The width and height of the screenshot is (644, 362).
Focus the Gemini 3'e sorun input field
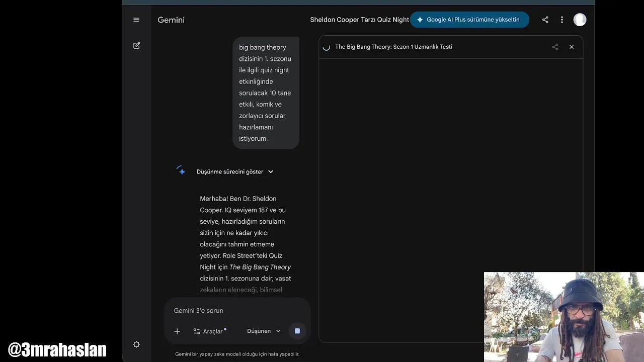coord(236,311)
